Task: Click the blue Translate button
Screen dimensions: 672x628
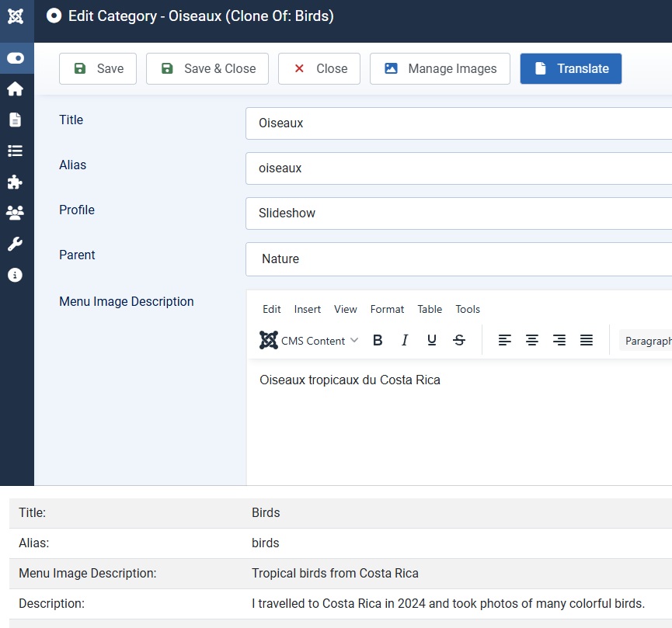Action: pos(571,68)
